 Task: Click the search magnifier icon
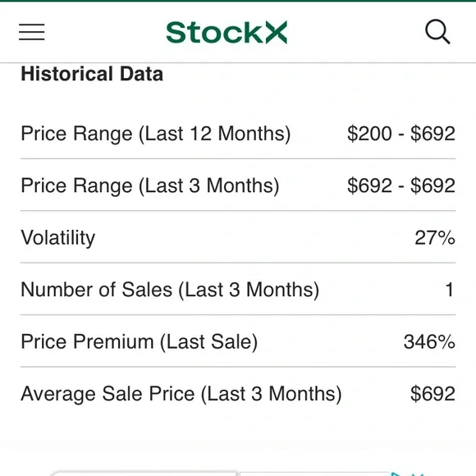[x=437, y=31]
